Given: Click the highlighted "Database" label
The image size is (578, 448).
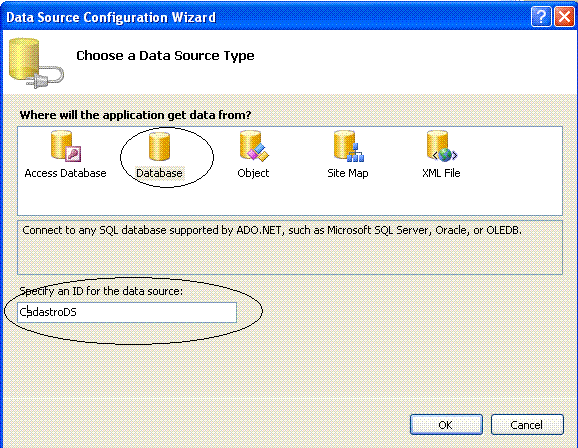Looking at the screenshot, I should point(159,173).
